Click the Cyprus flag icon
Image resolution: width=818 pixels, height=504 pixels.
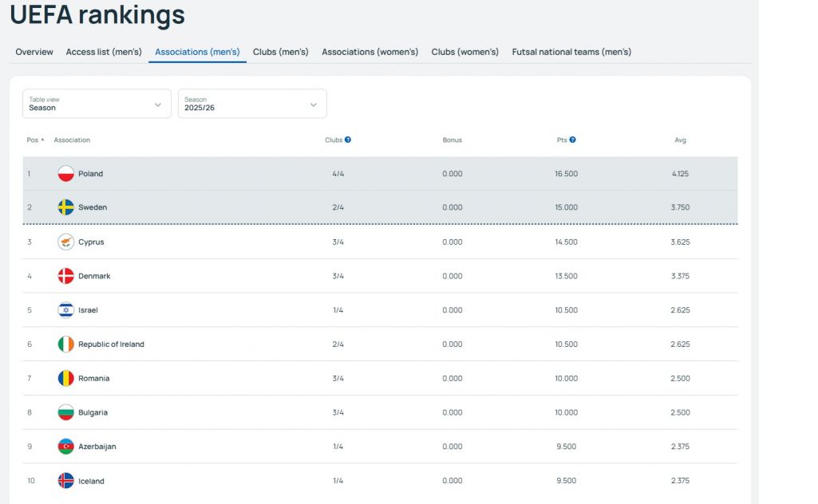65,242
